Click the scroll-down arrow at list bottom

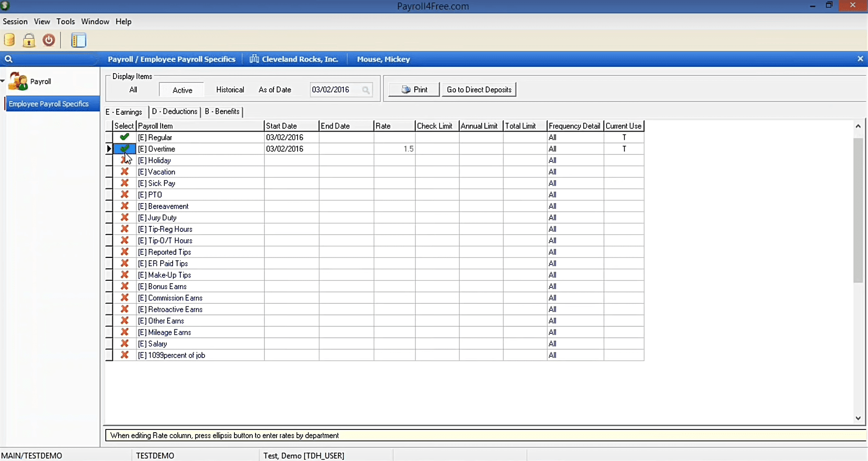pyautogui.click(x=858, y=418)
